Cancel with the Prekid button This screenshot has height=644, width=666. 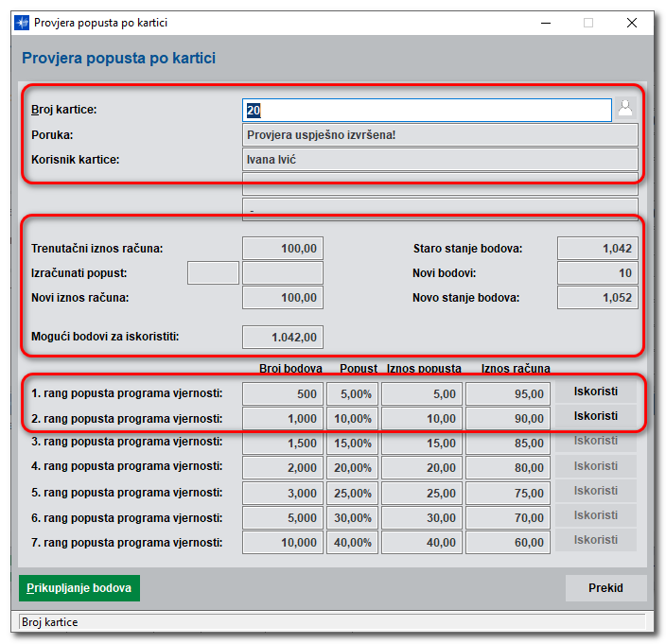pyautogui.click(x=605, y=587)
